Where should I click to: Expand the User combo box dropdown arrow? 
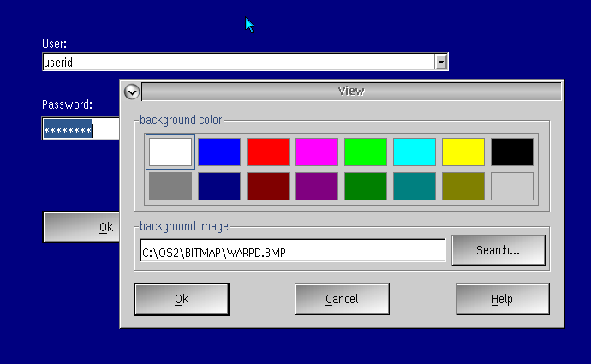[x=440, y=62]
